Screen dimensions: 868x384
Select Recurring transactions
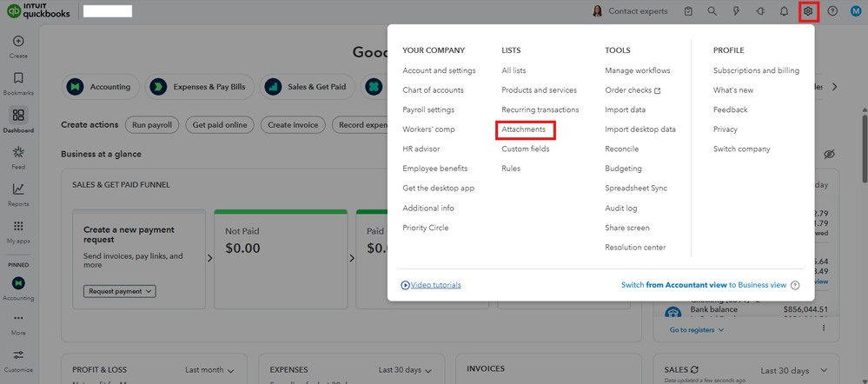(540, 109)
